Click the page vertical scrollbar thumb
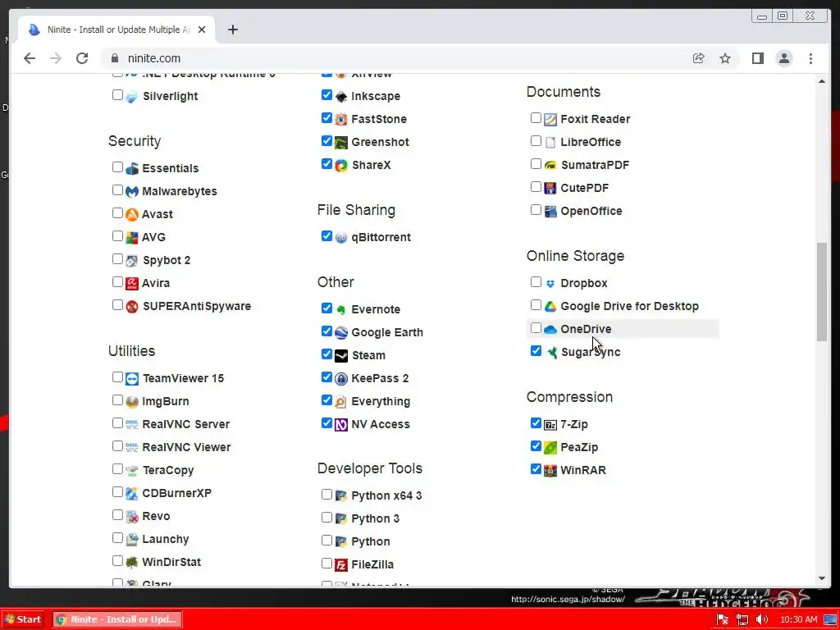840x630 pixels. click(822, 292)
